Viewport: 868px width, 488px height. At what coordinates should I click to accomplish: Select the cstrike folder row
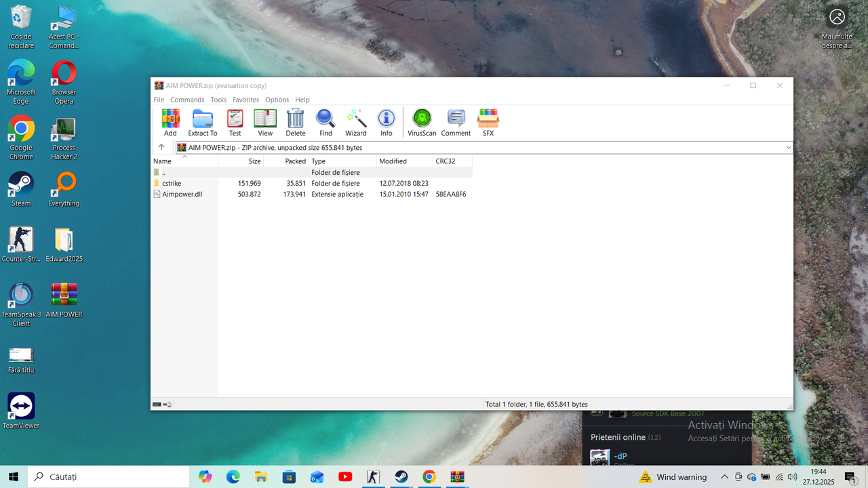311,183
